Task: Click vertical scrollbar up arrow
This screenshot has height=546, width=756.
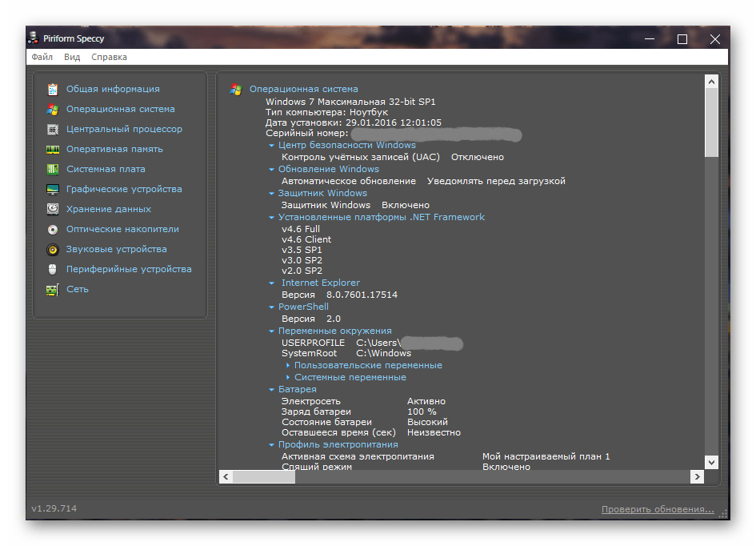Action: [712, 82]
